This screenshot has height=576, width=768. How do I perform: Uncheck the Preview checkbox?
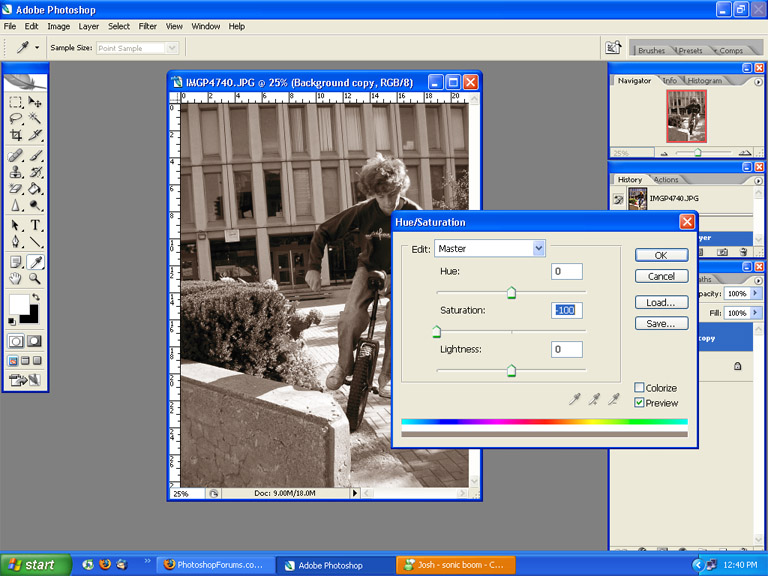[x=640, y=403]
